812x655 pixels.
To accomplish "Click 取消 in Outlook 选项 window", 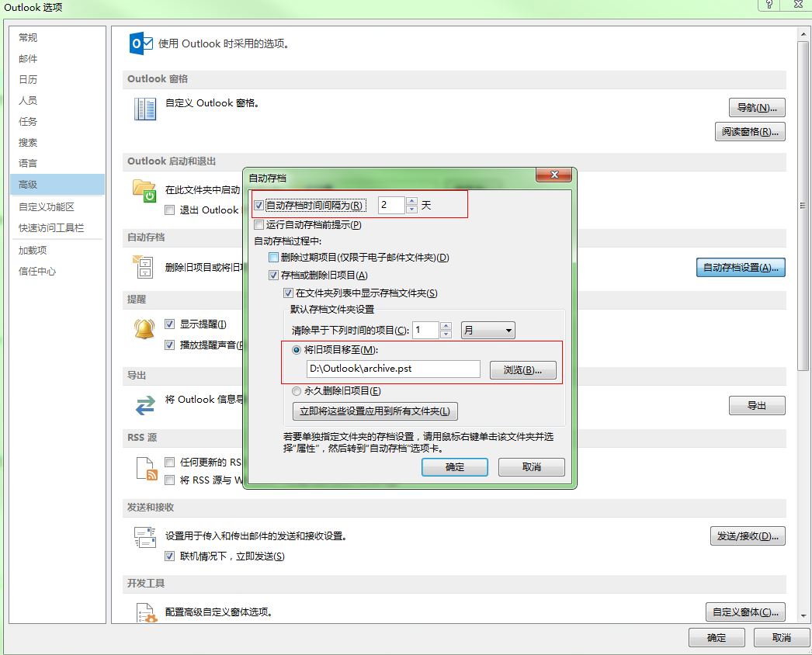I will [x=782, y=637].
